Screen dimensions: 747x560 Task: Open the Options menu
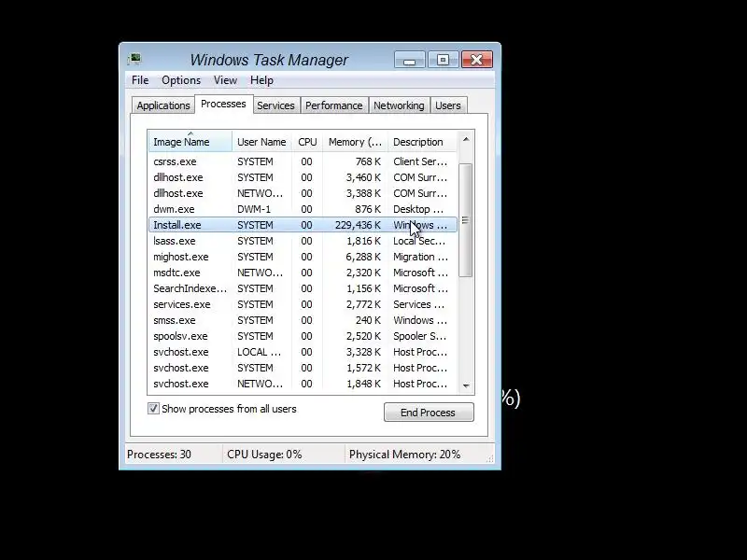[181, 80]
